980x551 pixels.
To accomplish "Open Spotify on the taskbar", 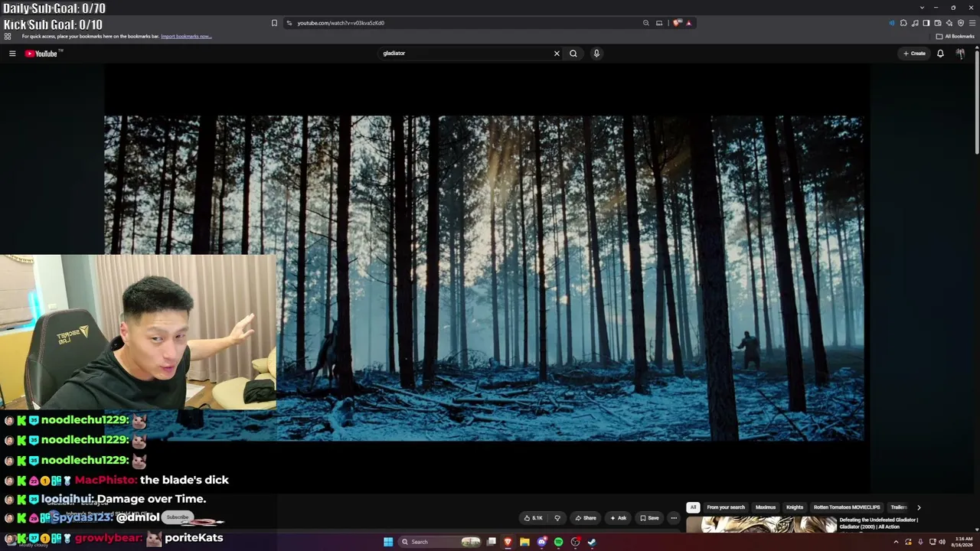I will (x=558, y=542).
